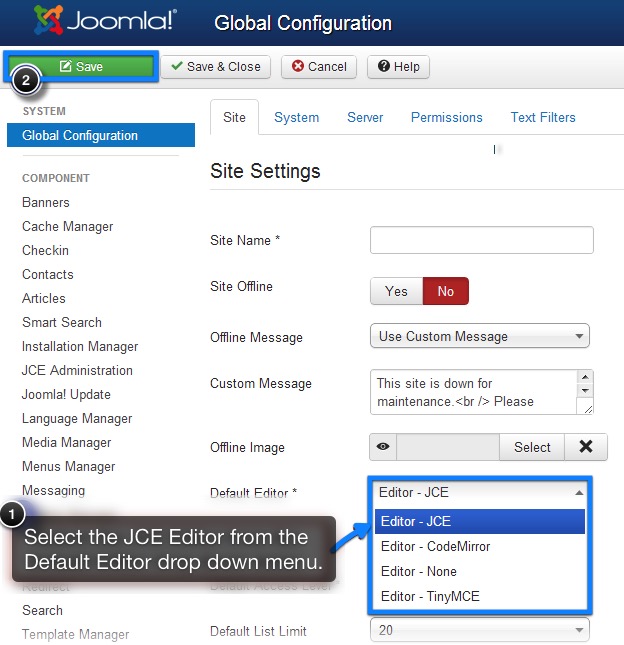This screenshot has height=645, width=624.
Task: Preview offline image via eye icon
Action: 383,447
